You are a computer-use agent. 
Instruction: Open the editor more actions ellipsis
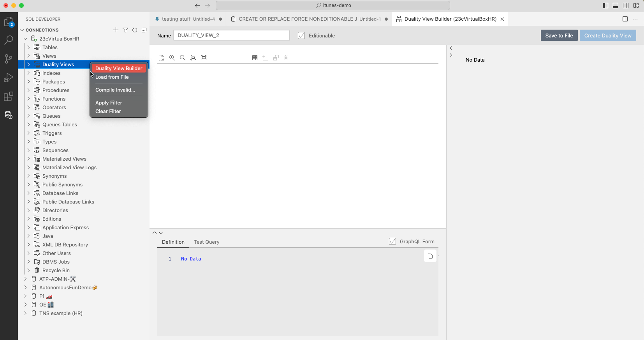click(635, 19)
